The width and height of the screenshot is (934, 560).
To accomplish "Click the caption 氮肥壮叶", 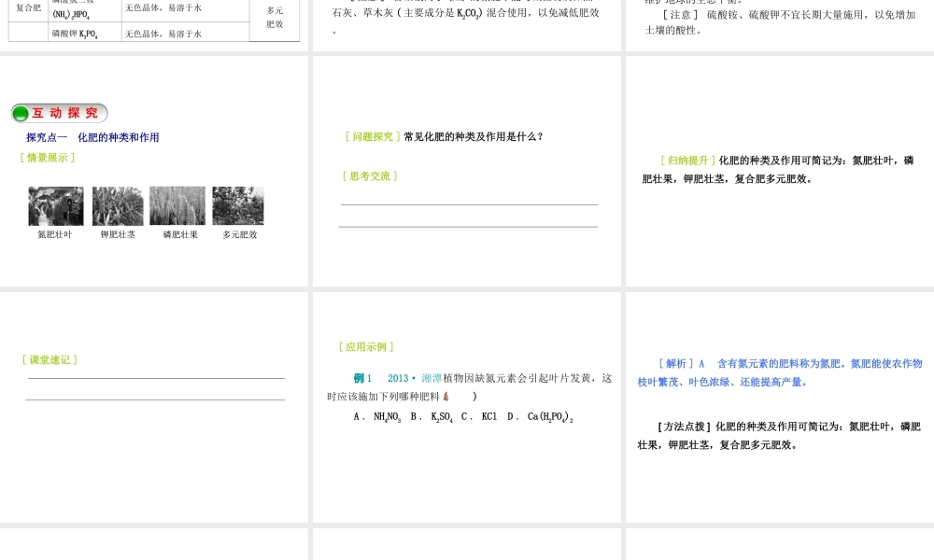I will click(55, 234).
